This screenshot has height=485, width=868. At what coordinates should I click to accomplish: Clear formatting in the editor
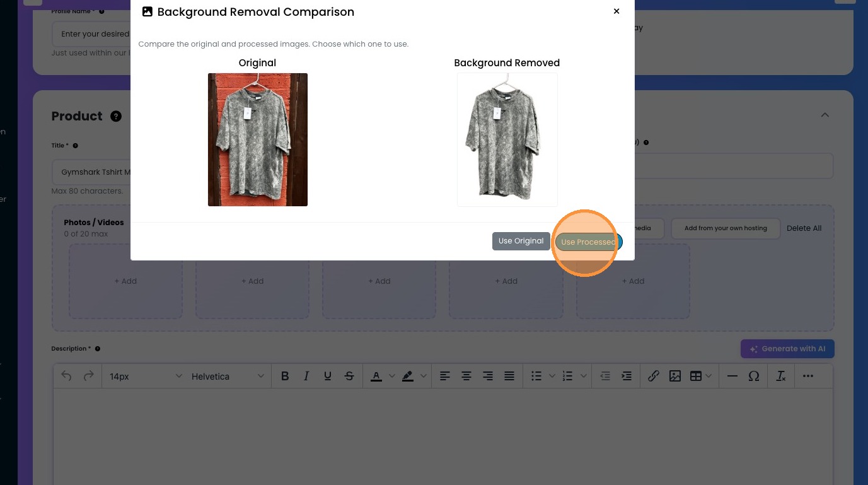(781, 376)
